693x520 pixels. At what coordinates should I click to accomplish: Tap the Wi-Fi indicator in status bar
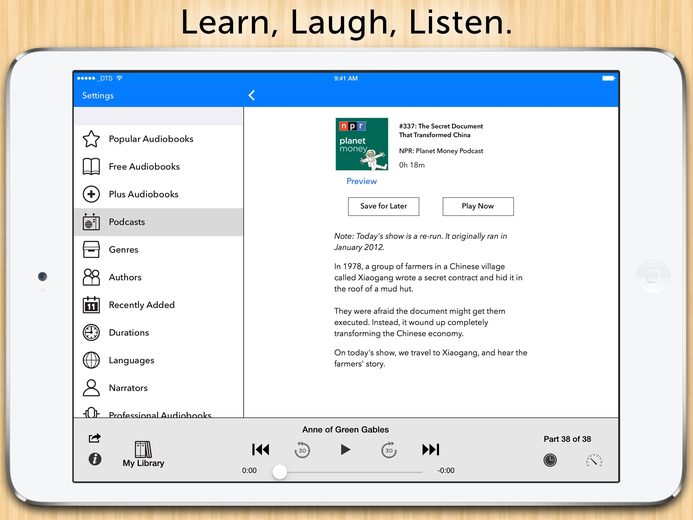coord(119,78)
